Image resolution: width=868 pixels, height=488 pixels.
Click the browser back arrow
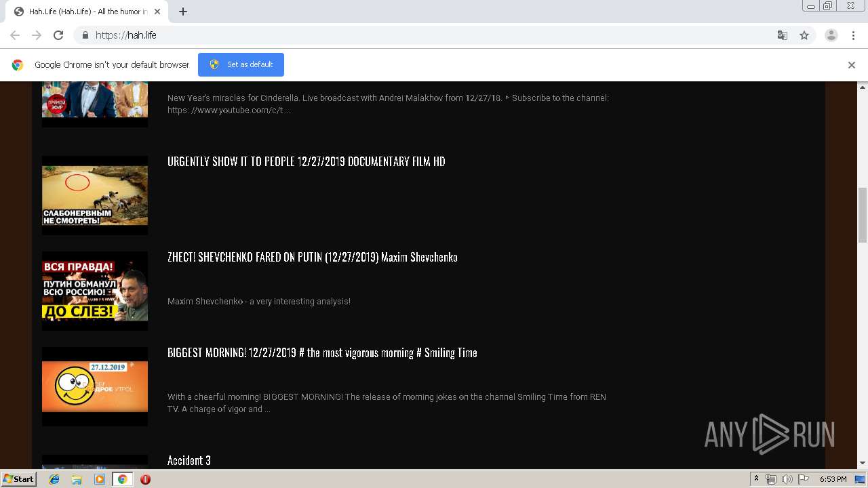(15, 35)
